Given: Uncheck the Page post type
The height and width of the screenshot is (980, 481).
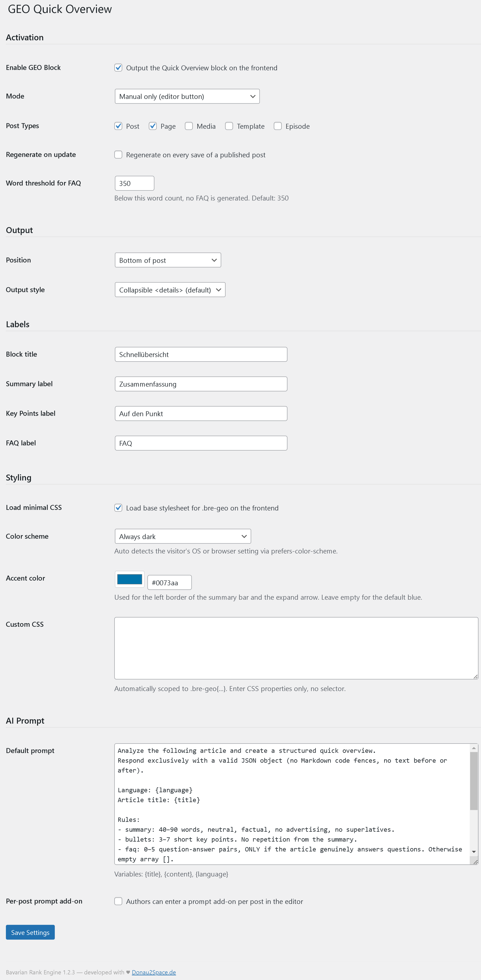Looking at the screenshot, I should [153, 126].
